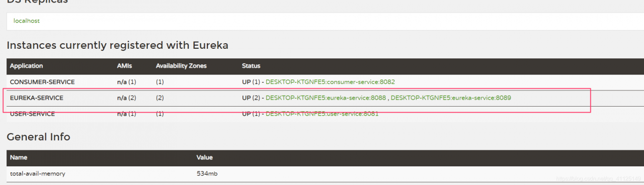The image size is (644, 185).
Task: Click the Name column header
Action: (x=19, y=157)
